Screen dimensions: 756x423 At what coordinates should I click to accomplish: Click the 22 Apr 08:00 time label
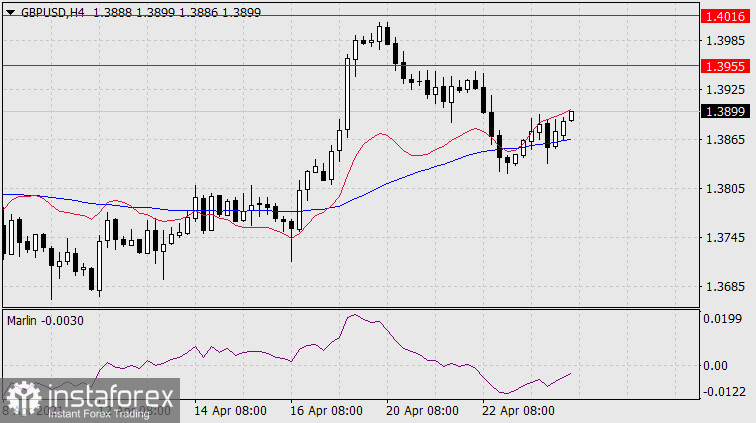point(518,411)
